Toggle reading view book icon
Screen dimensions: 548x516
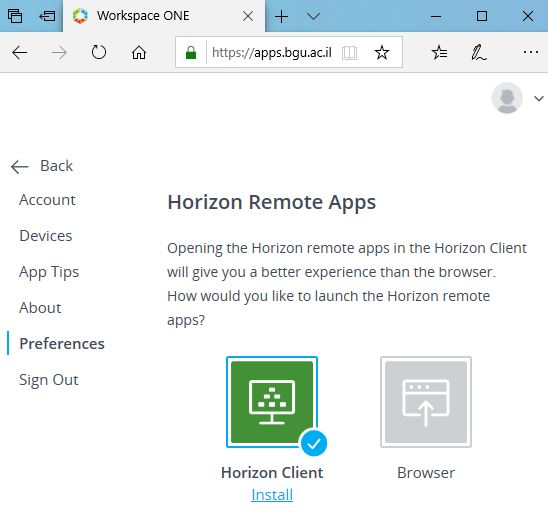coord(349,53)
